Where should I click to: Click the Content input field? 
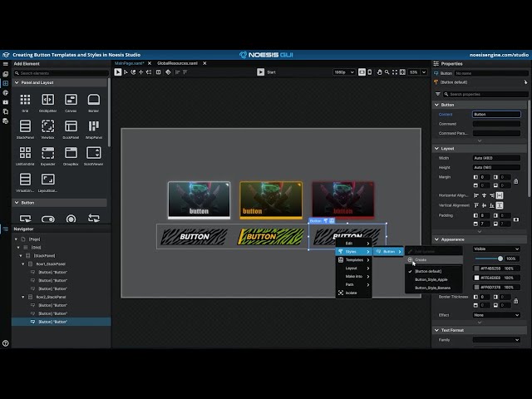[496, 115]
